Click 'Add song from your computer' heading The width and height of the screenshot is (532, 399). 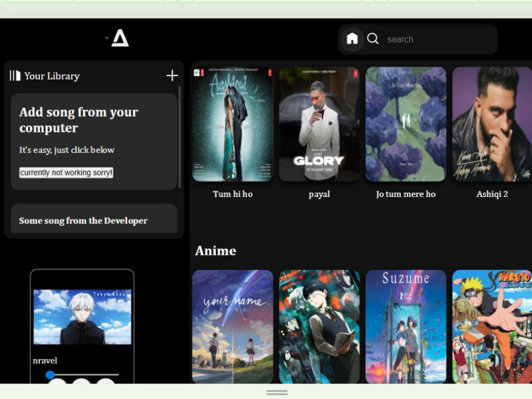(x=79, y=120)
